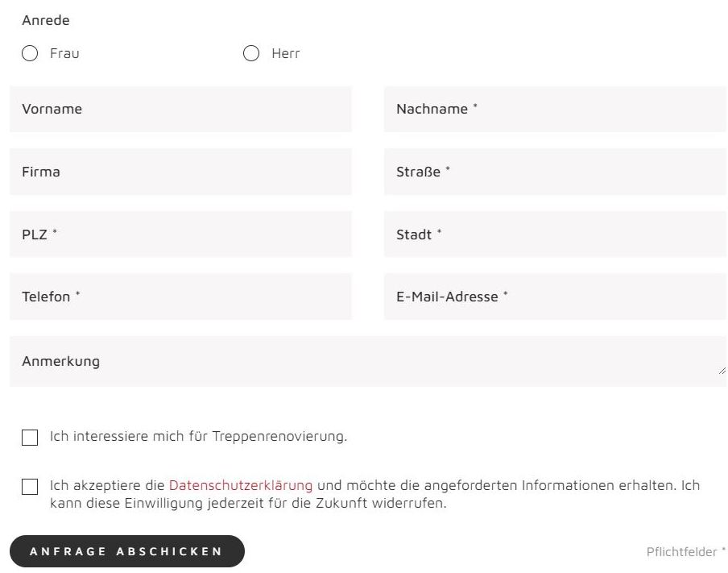
Task: Tick the privacy consent checkbox
Action: pyautogui.click(x=30, y=487)
